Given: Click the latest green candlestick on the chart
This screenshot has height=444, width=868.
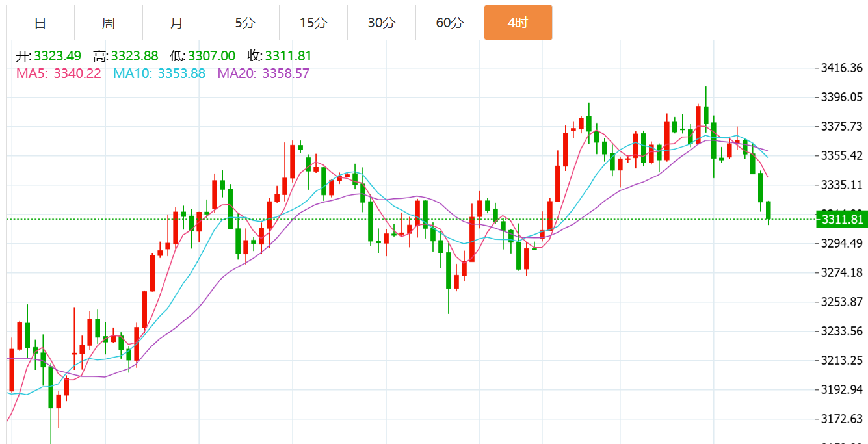Looking at the screenshot, I should [x=769, y=211].
